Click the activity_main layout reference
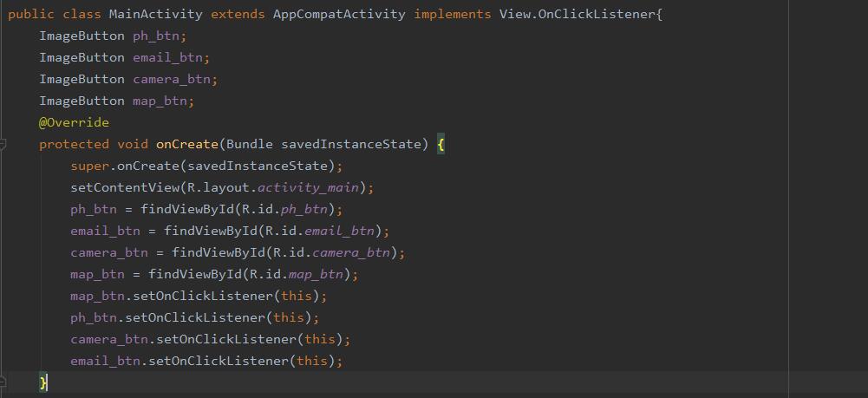Screen dimensions: 868x398 click(x=309, y=187)
